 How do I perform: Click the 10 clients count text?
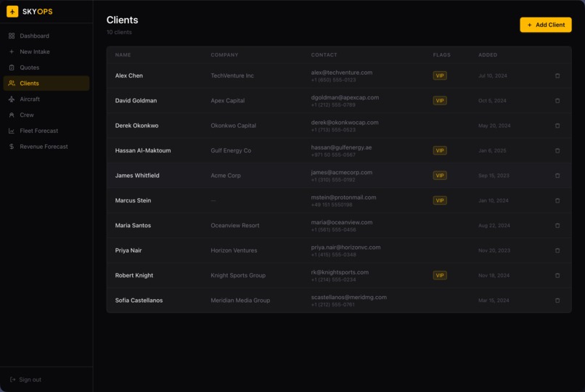pyautogui.click(x=119, y=32)
